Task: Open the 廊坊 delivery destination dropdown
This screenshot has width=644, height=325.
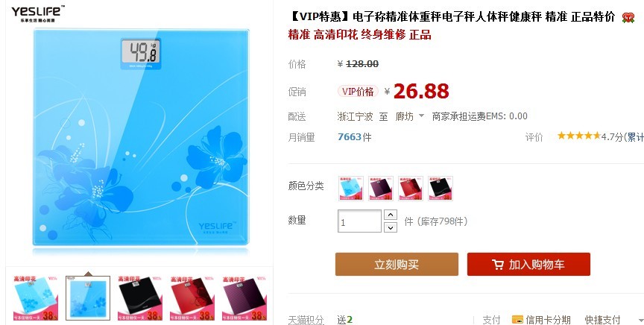Action: [x=410, y=117]
